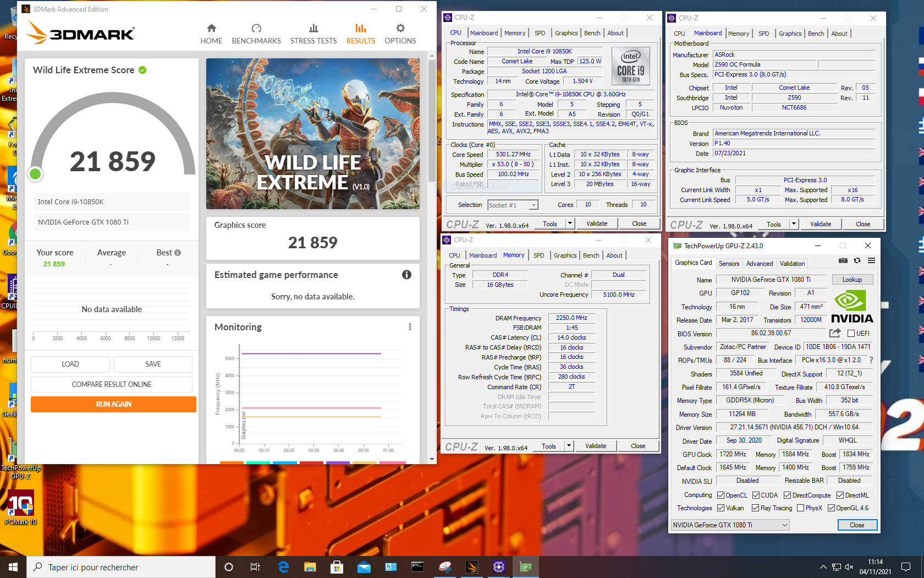The image size is (924, 578).
Task: Toggle DirectCompute checkbox in GPU-Z
Action: point(787,495)
